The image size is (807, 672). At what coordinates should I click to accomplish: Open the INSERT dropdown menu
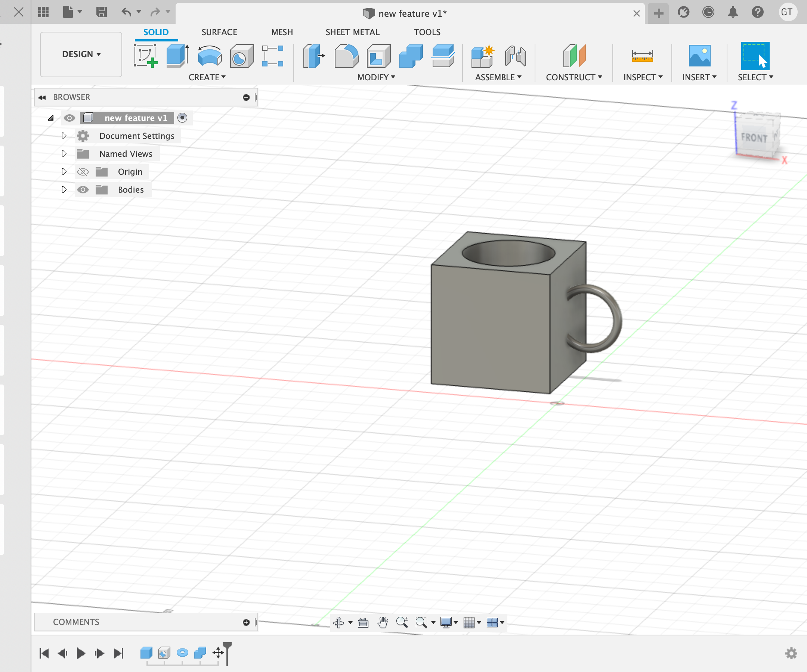699,77
